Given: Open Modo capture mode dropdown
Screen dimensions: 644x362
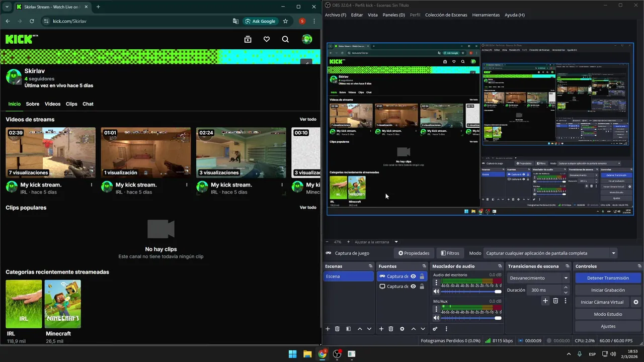Looking at the screenshot, I should [550, 253].
